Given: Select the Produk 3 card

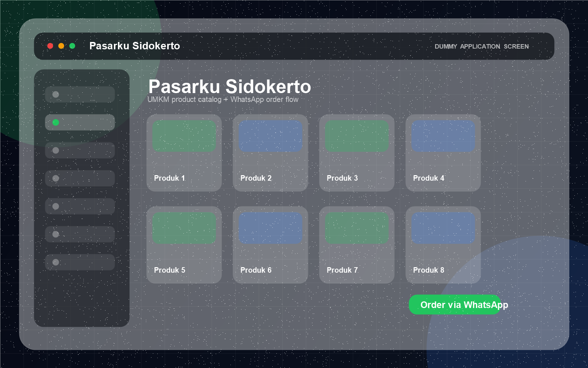Looking at the screenshot, I should (x=357, y=153).
